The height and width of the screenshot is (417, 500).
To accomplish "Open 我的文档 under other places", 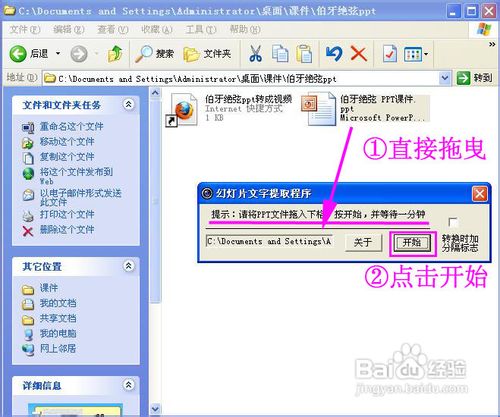I will tap(58, 303).
